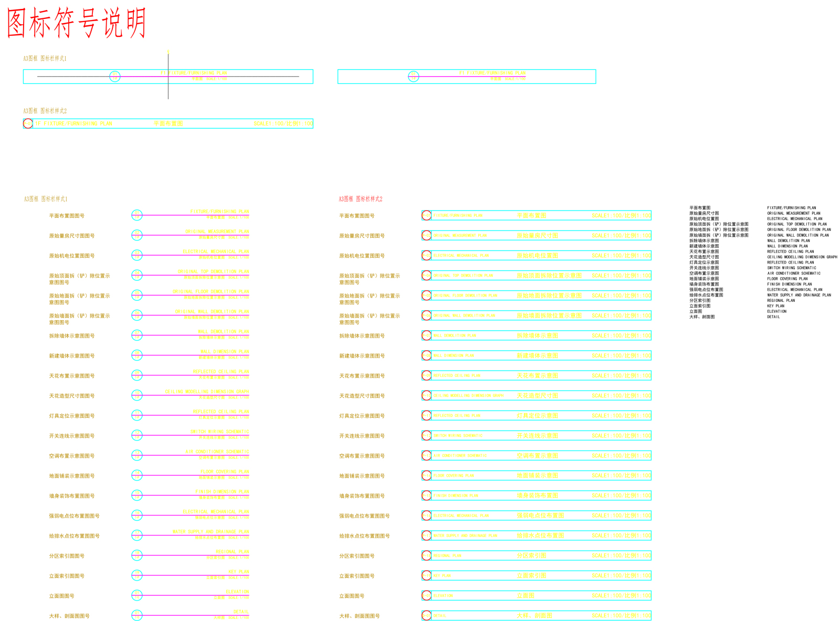The height and width of the screenshot is (621, 840).
Task: Select black legend entry 大样、剖面图 at right
Action: tap(702, 317)
